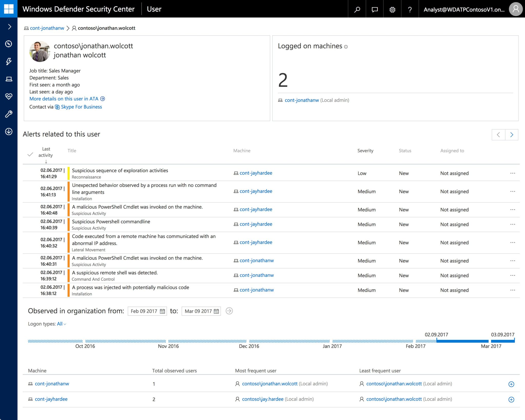
Task: Open ellipsis menu for remote shell alert
Action: point(513,275)
